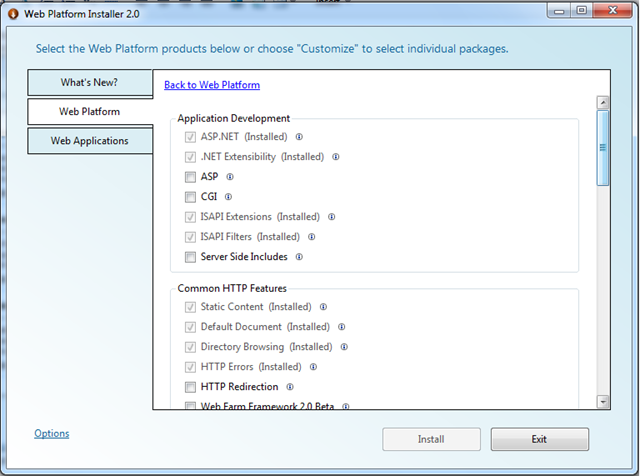Click the info icon beside ASP.NET
Screen dimensions: 640x476
[299, 137]
